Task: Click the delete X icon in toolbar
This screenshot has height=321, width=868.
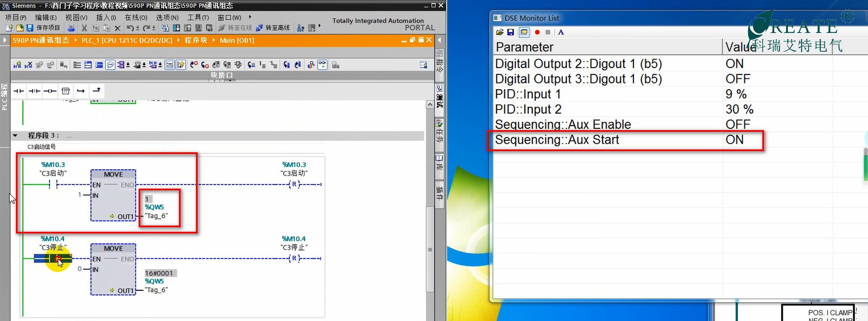Action: pos(118,28)
